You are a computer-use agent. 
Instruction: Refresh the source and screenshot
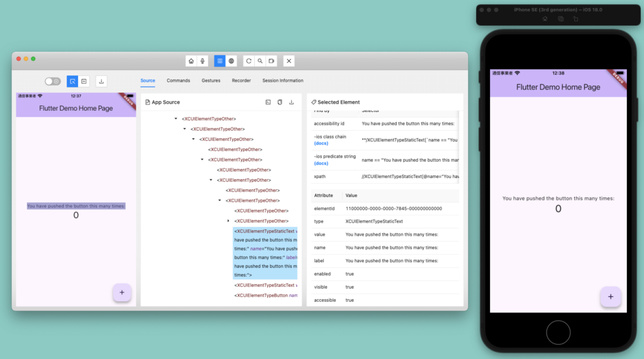click(x=249, y=61)
